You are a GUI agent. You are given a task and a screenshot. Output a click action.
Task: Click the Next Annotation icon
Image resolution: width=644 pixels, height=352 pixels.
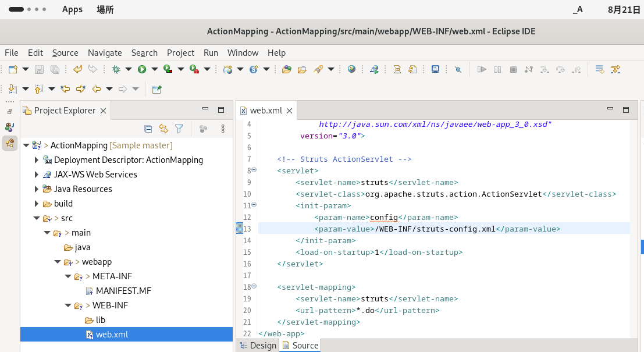[13, 88]
